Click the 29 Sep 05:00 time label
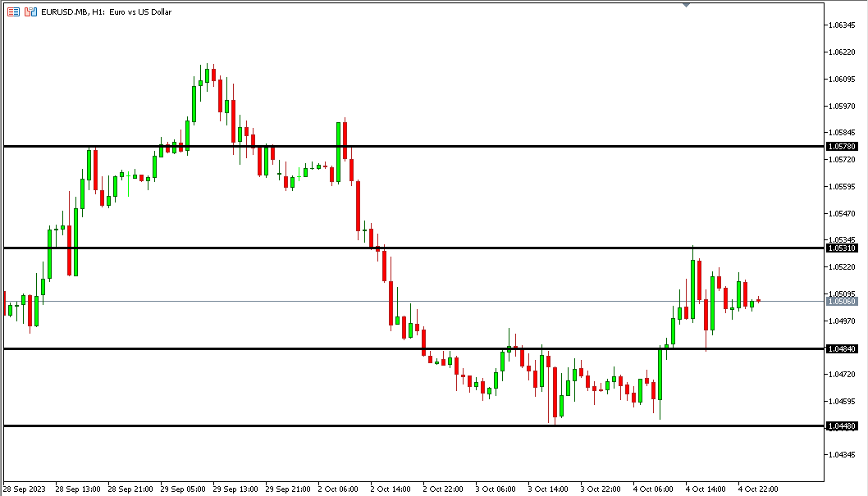868x496 pixels. [183, 489]
